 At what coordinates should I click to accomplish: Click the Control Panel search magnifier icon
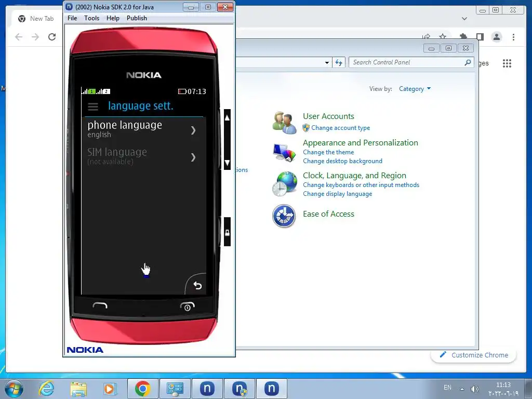[x=468, y=62]
